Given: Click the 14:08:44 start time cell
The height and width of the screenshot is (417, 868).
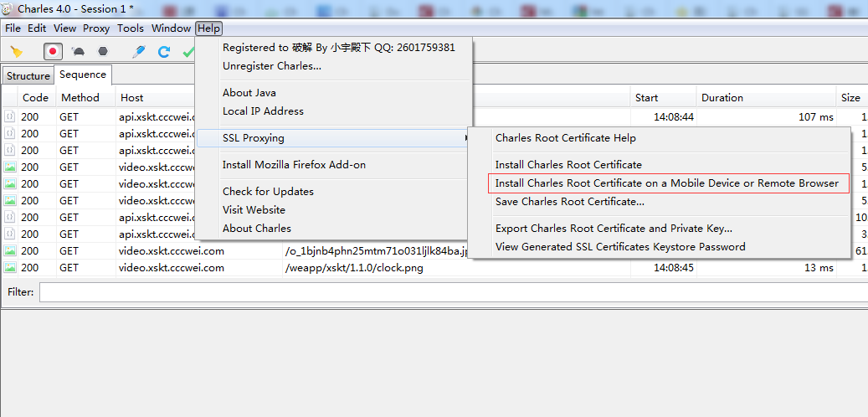Looking at the screenshot, I should coord(674,117).
